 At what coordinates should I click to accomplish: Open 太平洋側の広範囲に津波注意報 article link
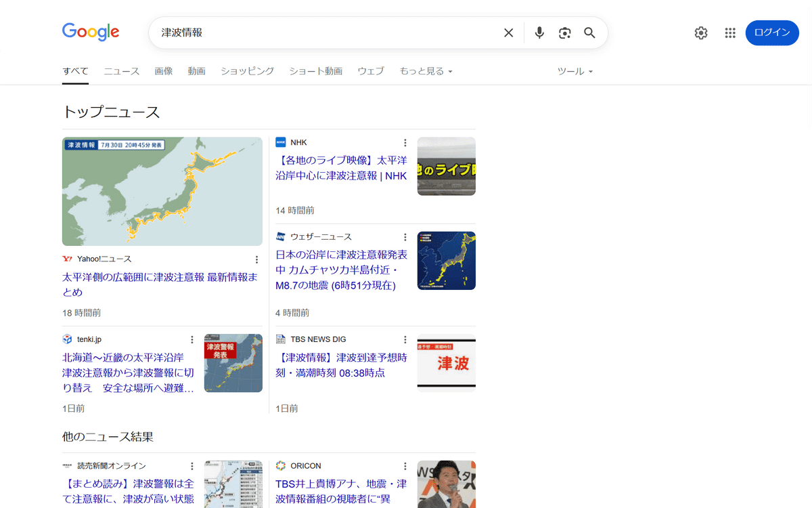160,284
